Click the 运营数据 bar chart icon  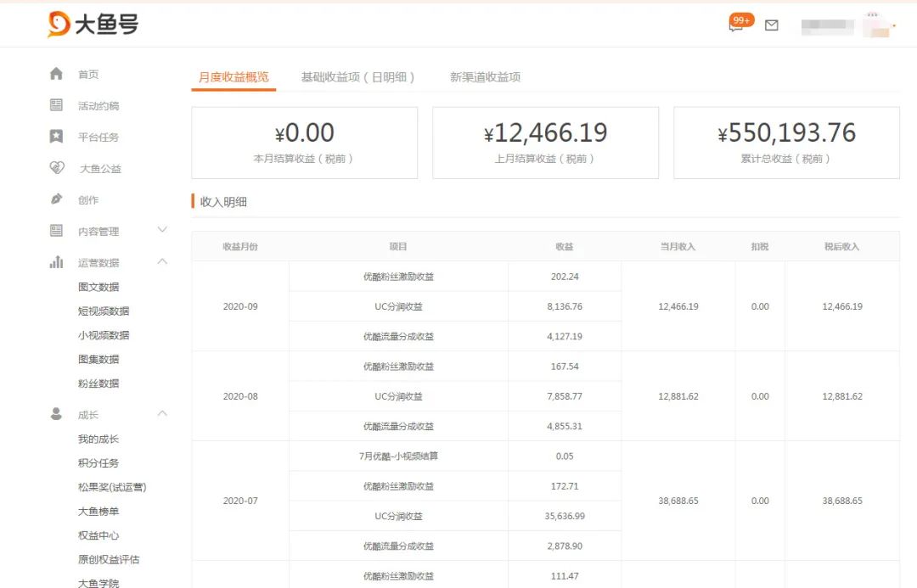(x=55, y=262)
